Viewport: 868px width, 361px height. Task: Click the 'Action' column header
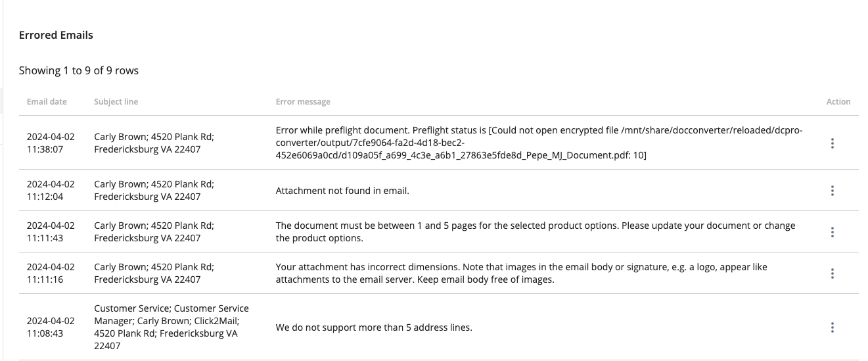pyautogui.click(x=838, y=102)
